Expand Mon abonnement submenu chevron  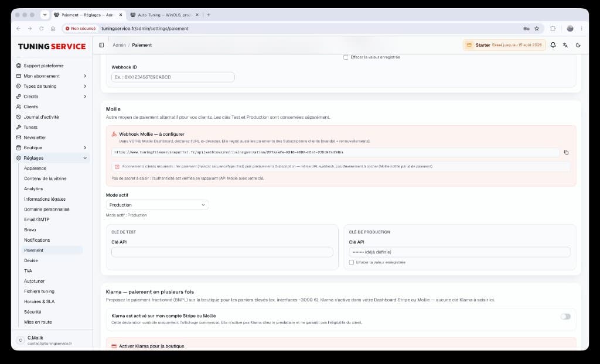pyautogui.click(x=85, y=76)
